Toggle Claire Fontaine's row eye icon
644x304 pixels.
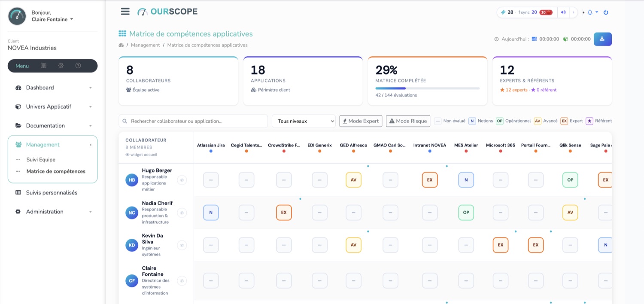point(182,281)
